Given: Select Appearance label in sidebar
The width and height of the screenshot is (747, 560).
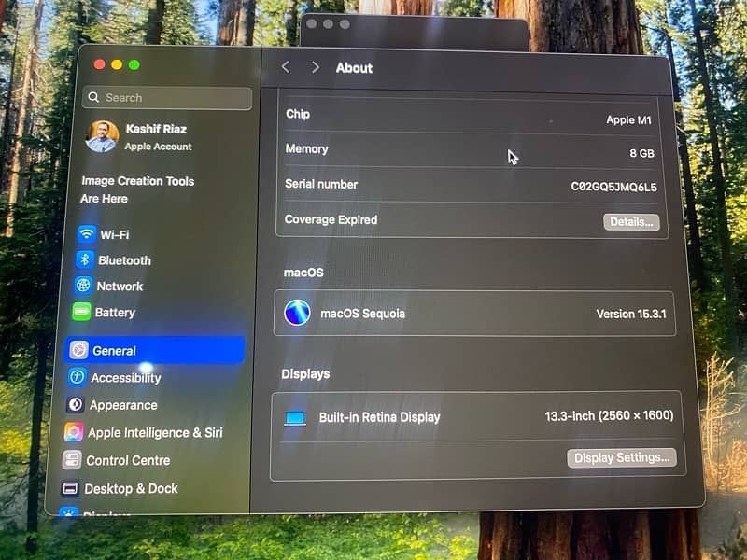Looking at the screenshot, I should [123, 405].
